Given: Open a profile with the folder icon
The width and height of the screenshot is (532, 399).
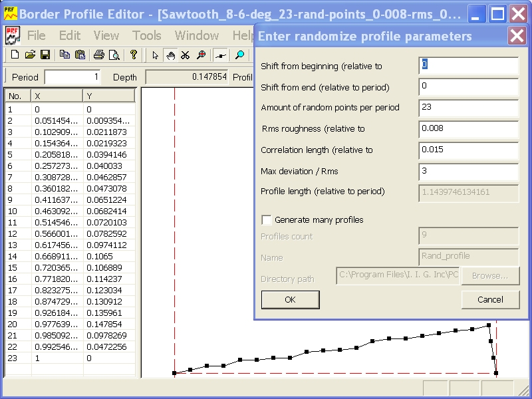Looking at the screenshot, I should point(30,55).
